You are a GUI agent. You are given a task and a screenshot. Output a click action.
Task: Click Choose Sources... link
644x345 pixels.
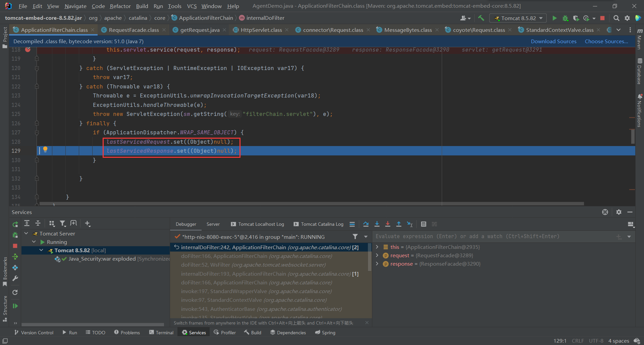point(606,41)
